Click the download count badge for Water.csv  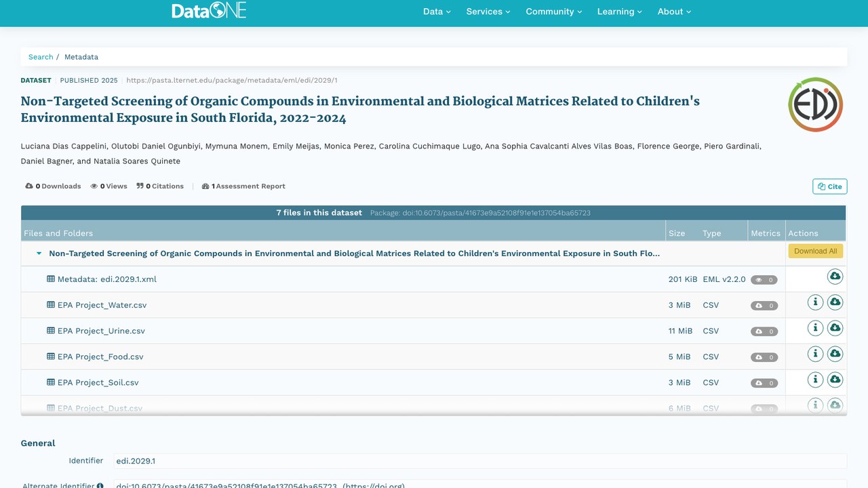click(764, 306)
